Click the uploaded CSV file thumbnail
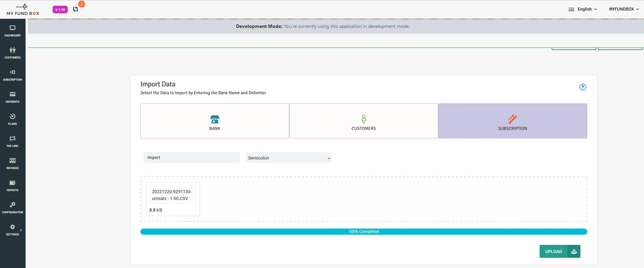Viewport: 644px width, 268px height. pyautogui.click(x=173, y=199)
